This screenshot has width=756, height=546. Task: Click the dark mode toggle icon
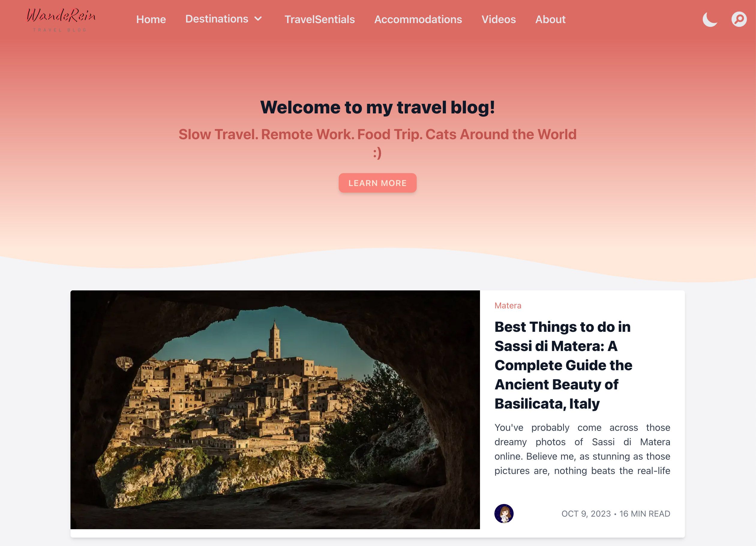pos(709,19)
